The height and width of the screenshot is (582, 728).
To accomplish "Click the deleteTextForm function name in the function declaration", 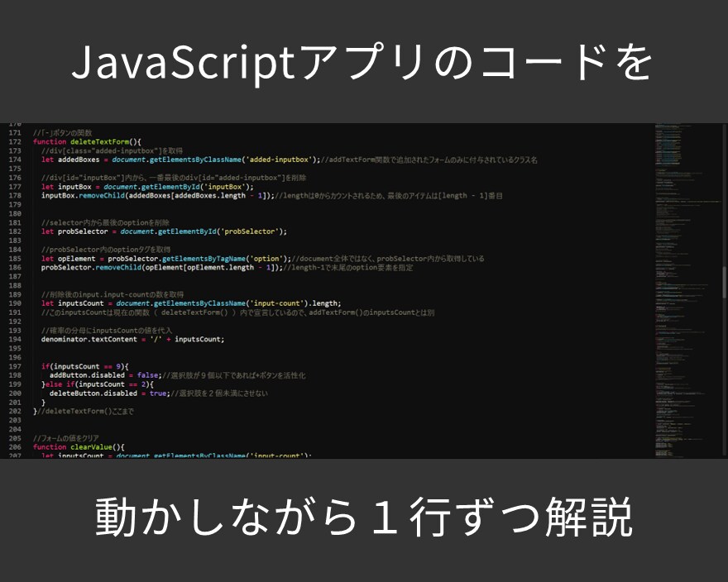I will pyautogui.click(x=99, y=141).
